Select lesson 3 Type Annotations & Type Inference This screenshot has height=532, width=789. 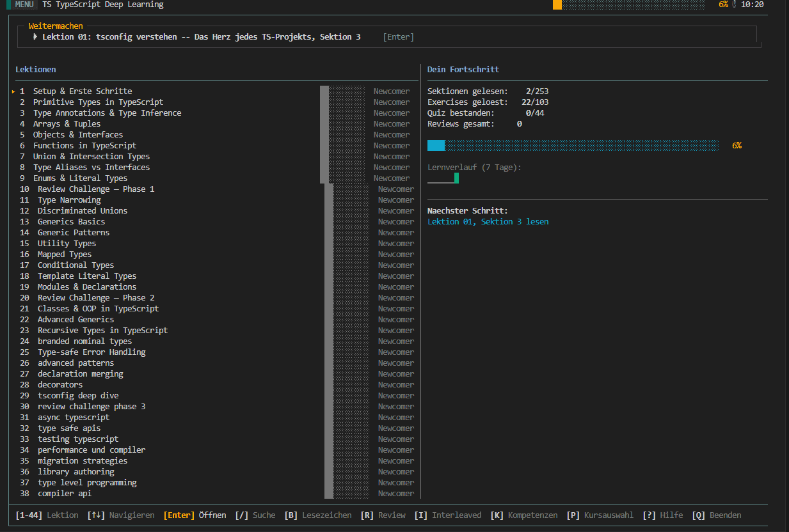click(x=214, y=113)
